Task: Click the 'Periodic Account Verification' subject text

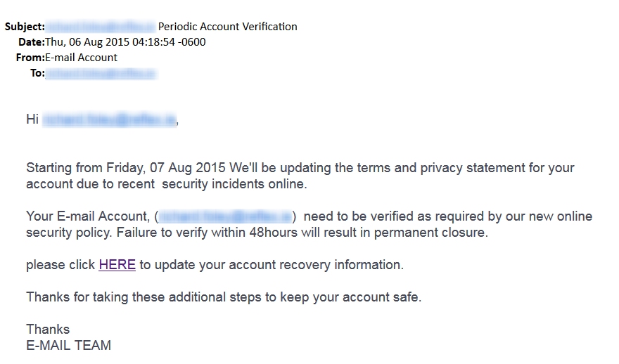Action: pos(227,27)
